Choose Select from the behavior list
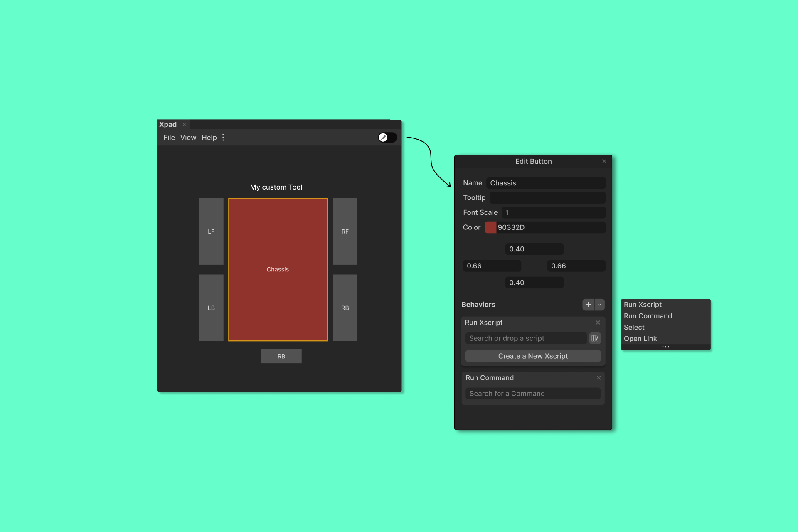This screenshot has height=532, width=798. coord(634,328)
